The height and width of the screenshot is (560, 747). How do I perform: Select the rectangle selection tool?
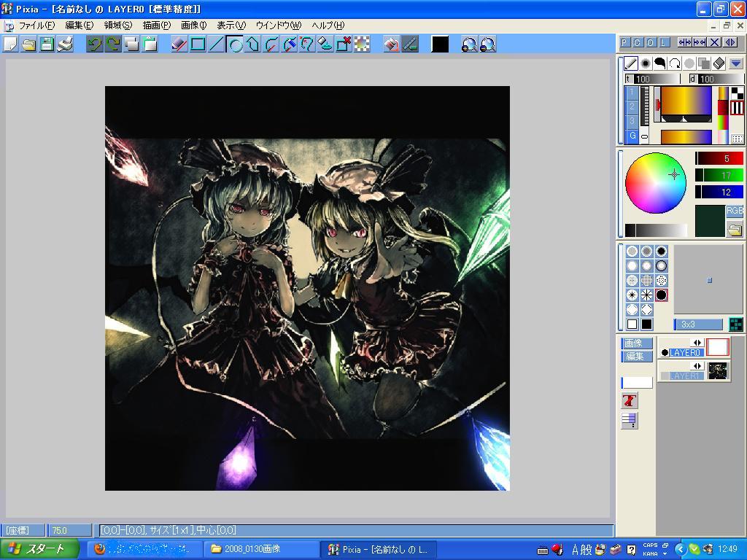tap(198, 44)
